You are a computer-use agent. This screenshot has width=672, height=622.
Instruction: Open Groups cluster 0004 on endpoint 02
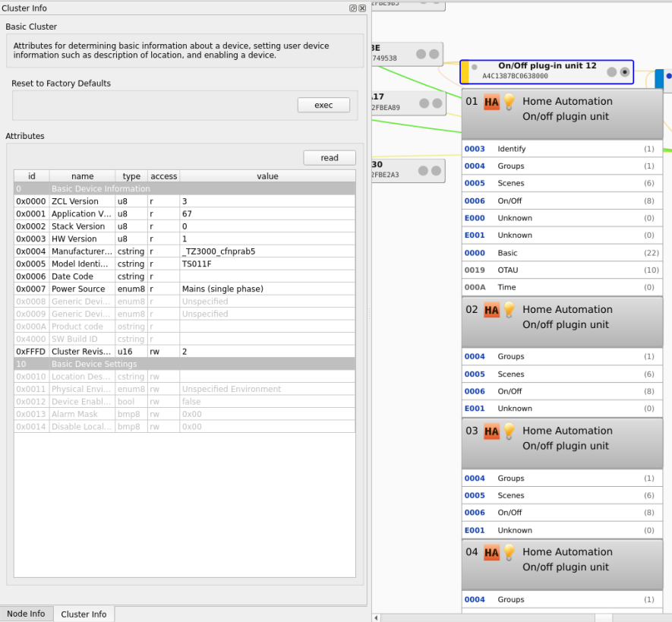(562, 356)
